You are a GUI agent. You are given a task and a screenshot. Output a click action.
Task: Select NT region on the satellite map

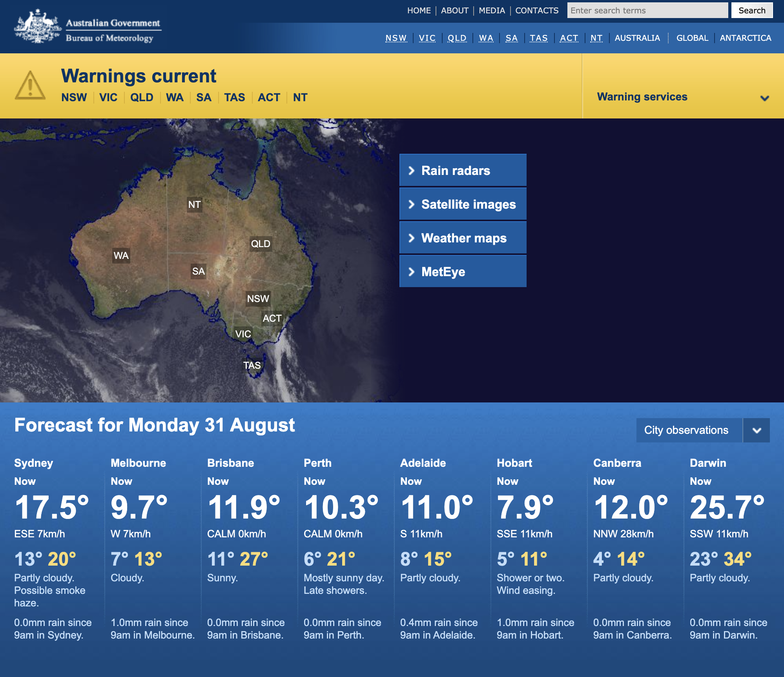click(194, 204)
